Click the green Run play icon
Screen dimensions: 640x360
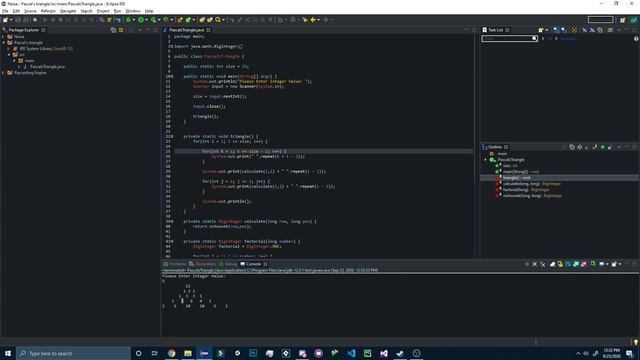click(x=141, y=20)
